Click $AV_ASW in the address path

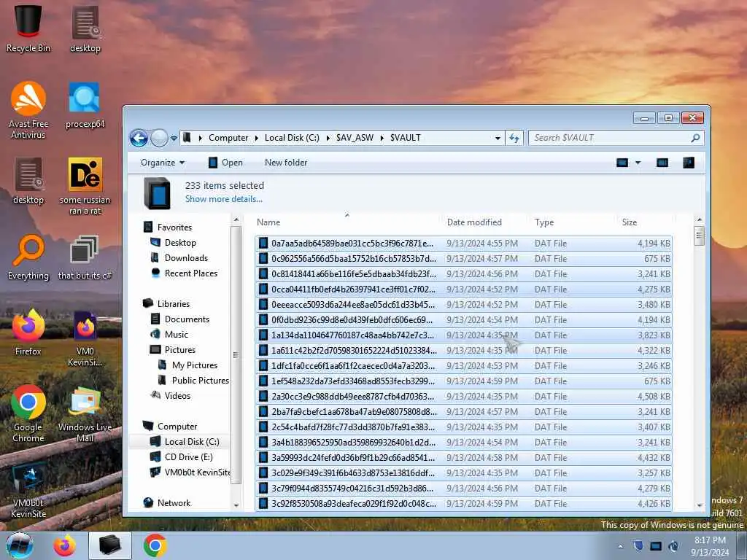pos(355,138)
